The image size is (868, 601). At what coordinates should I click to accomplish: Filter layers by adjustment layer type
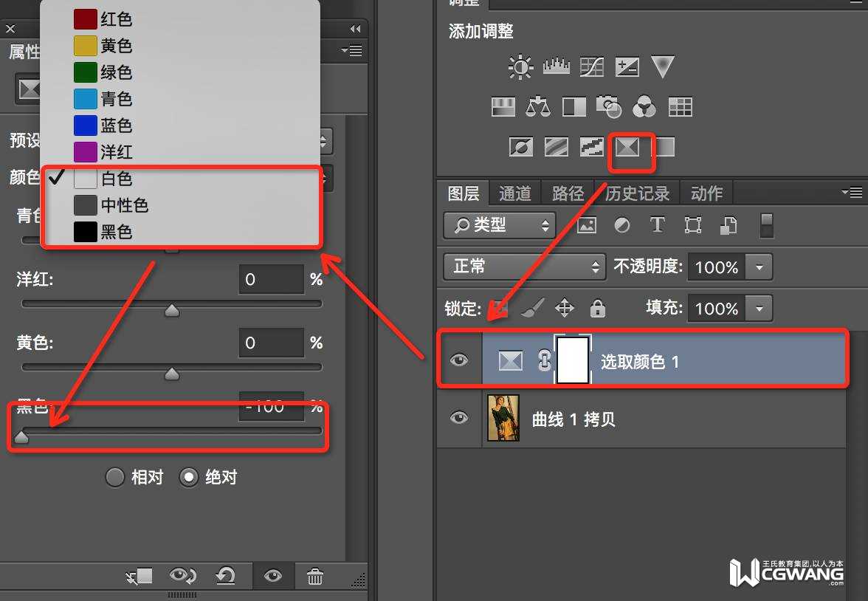coord(622,225)
